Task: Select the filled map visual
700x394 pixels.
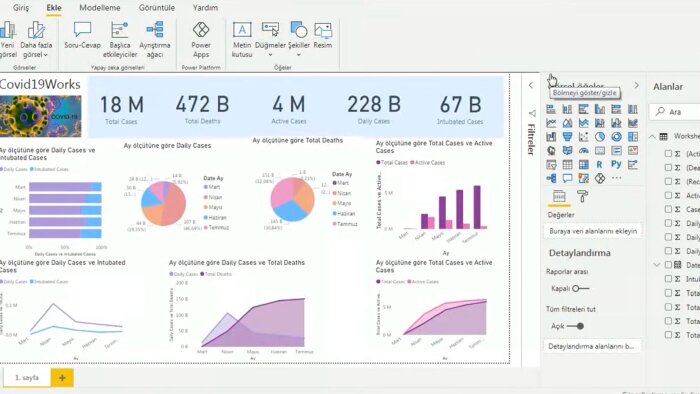Action: 567,150
